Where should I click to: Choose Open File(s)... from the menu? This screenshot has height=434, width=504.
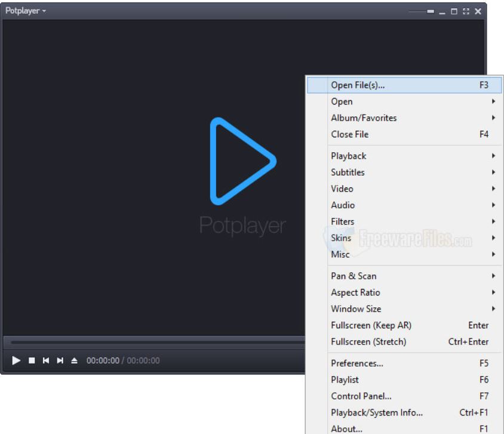click(x=404, y=85)
